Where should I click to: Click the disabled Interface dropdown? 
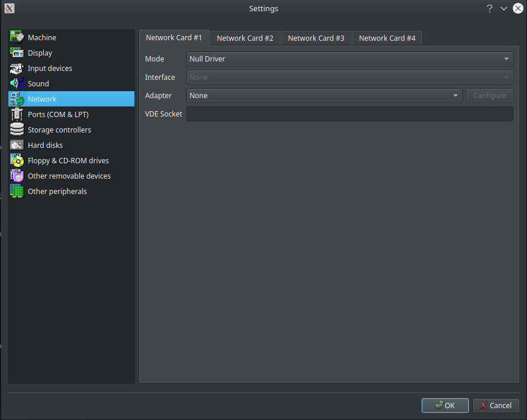point(350,77)
